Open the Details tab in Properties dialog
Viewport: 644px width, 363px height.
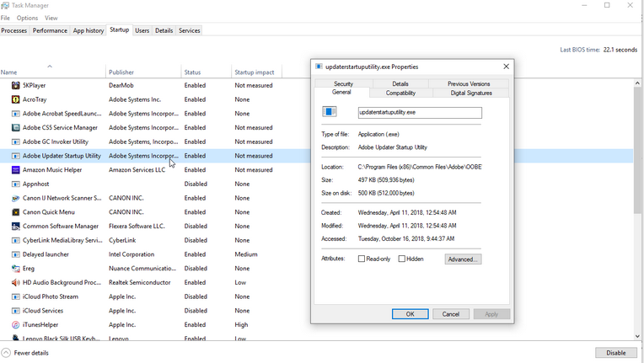pos(400,83)
